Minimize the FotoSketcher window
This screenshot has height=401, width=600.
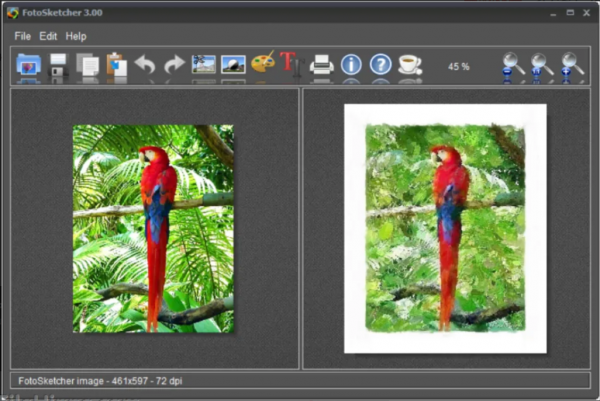(x=553, y=13)
